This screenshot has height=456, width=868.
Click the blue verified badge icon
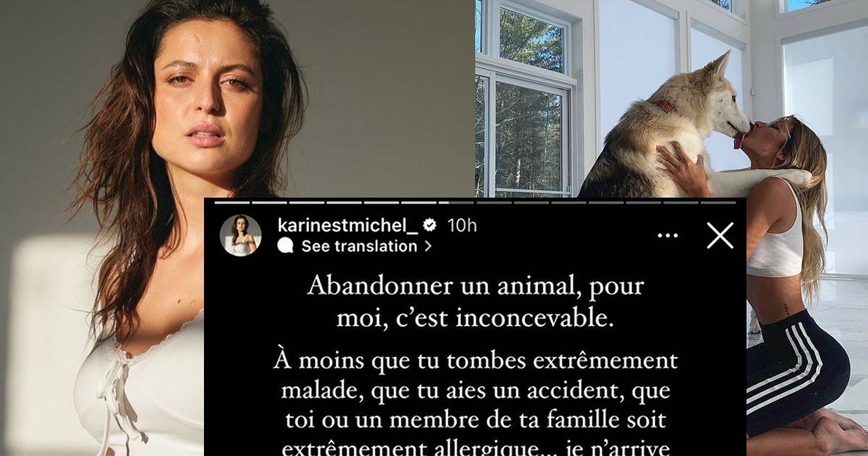click(x=430, y=225)
